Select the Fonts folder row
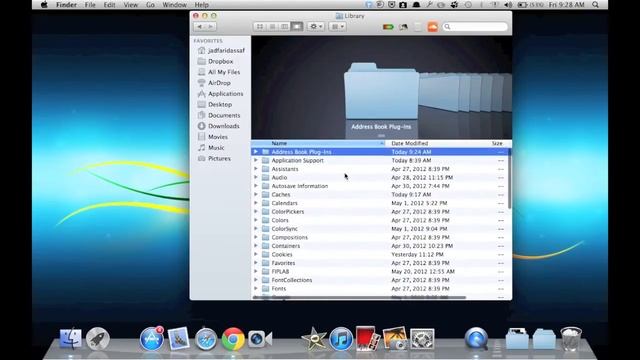This screenshot has height=360, width=640. pos(380,289)
